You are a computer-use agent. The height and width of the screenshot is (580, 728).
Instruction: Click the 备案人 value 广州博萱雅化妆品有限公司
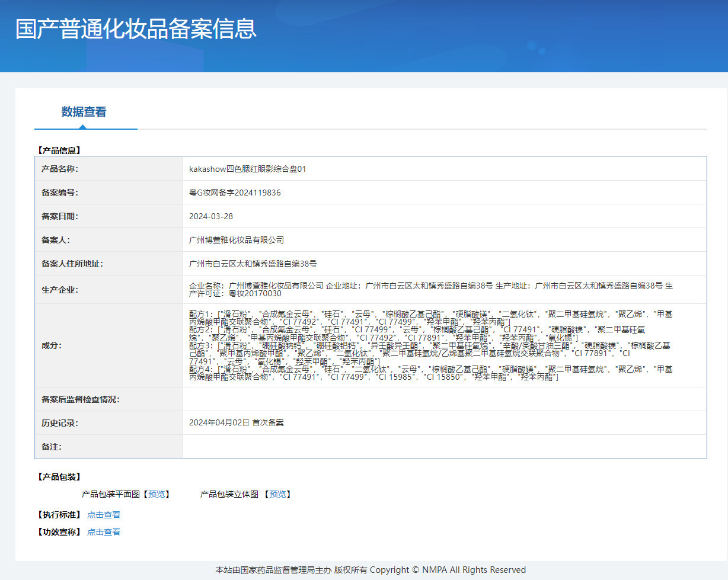237,240
